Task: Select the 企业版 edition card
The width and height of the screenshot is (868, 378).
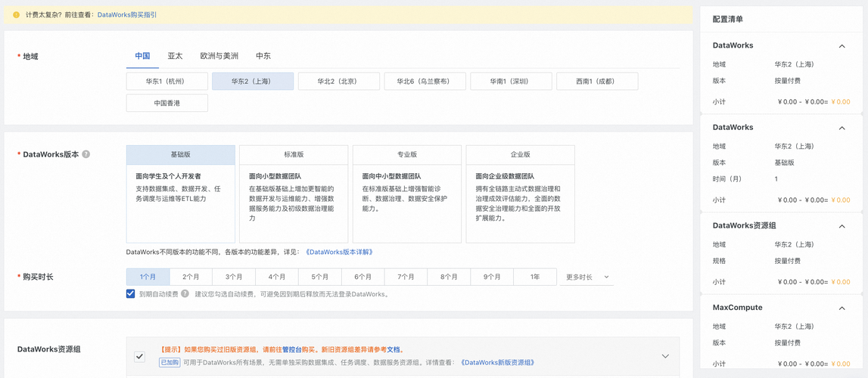Action: pyautogui.click(x=521, y=194)
